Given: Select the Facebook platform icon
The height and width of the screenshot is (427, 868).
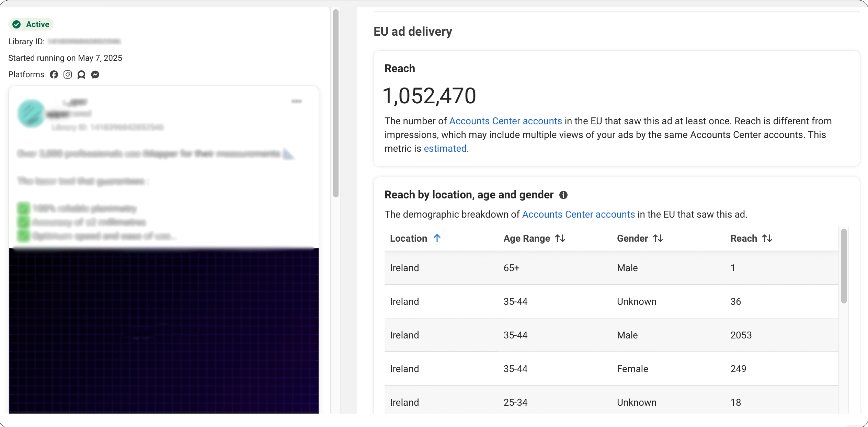Looking at the screenshot, I should pos(54,74).
